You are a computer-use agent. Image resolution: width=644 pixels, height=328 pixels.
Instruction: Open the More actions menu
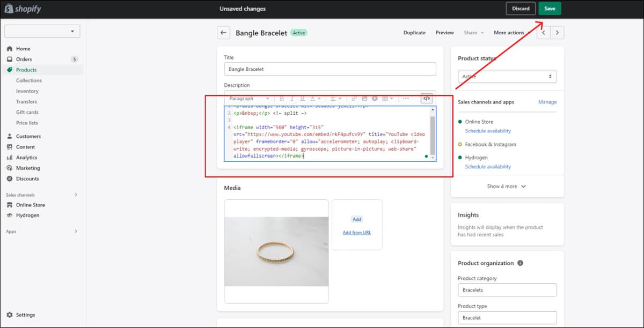(511, 33)
